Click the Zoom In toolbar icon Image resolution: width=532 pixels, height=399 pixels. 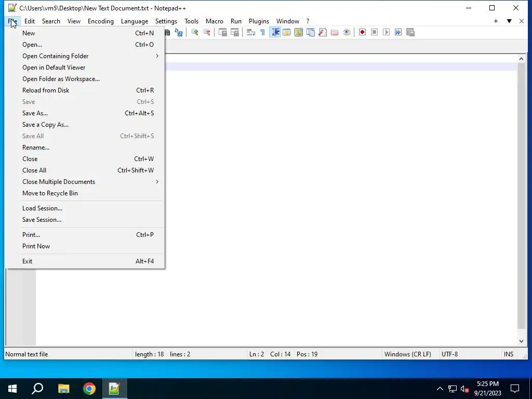click(x=195, y=32)
